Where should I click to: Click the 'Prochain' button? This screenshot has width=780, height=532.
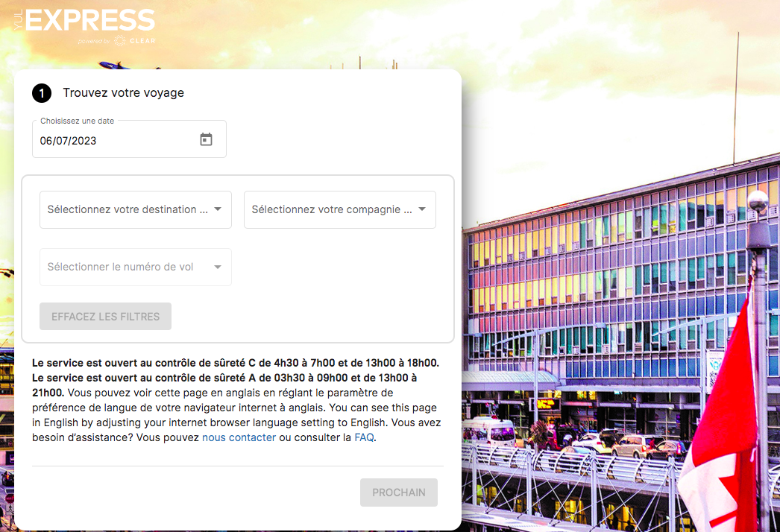(x=399, y=493)
